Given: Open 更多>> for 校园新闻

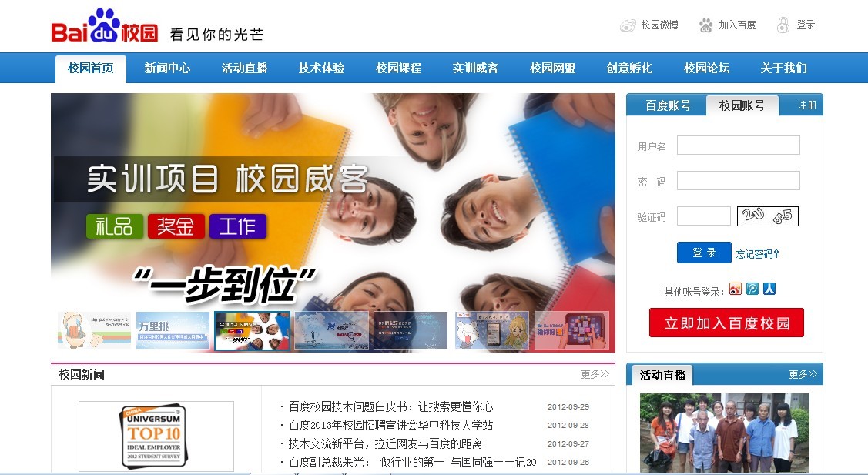Looking at the screenshot, I should click(595, 374).
